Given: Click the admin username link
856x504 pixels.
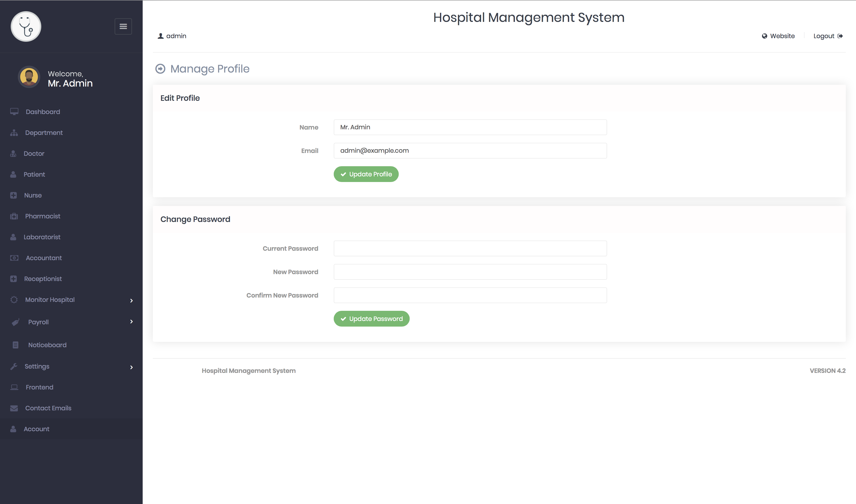Looking at the screenshot, I should click(x=176, y=36).
